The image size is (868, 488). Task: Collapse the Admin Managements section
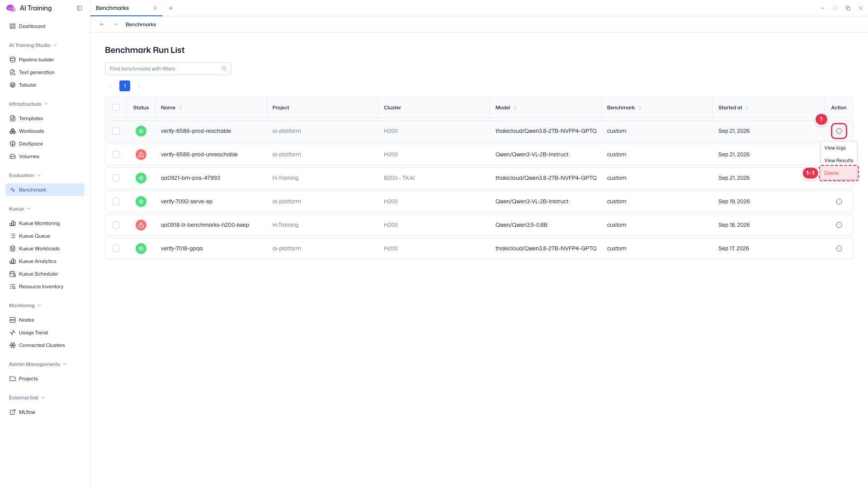pos(38,364)
